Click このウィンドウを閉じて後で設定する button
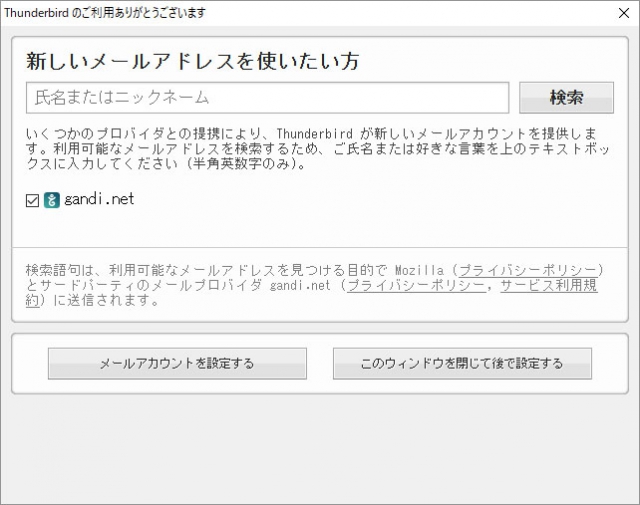The image size is (640, 505). (x=462, y=363)
